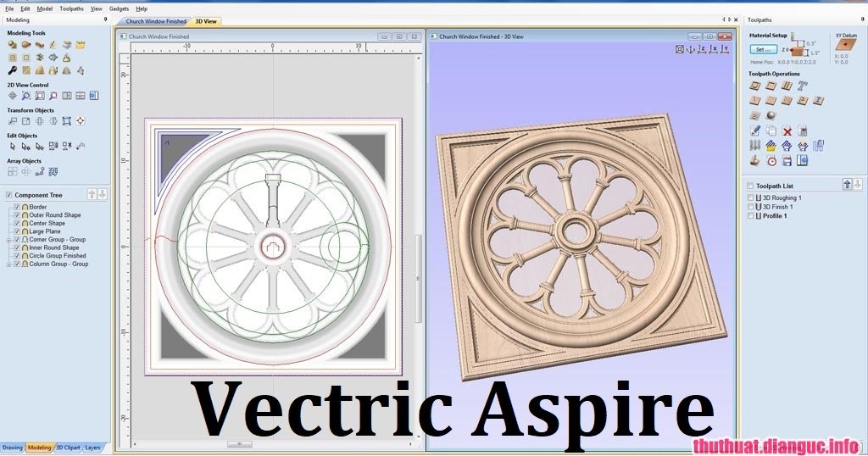The image size is (868, 456).
Task: Select the Zoom magnifier in 2D View Control
Action: pyautogui.click(x=26, y=96)
